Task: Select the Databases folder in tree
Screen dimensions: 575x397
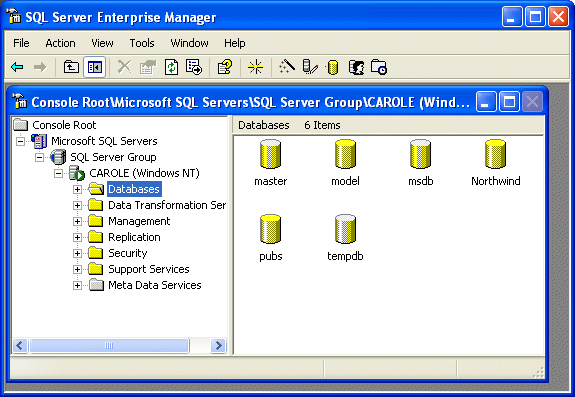Action: 134,189
